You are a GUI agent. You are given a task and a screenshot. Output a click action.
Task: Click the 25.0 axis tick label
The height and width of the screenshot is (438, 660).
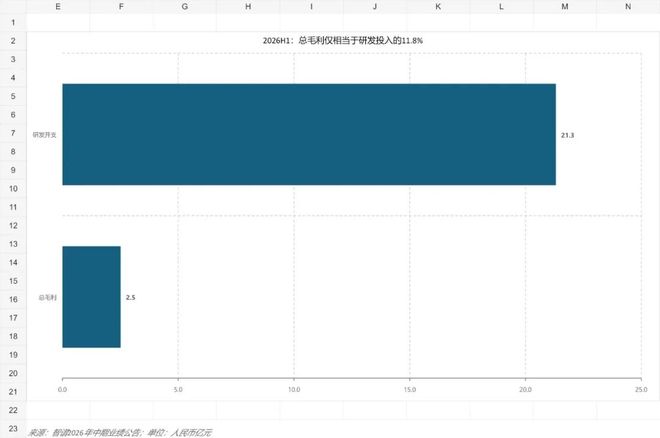click(641, 390)
